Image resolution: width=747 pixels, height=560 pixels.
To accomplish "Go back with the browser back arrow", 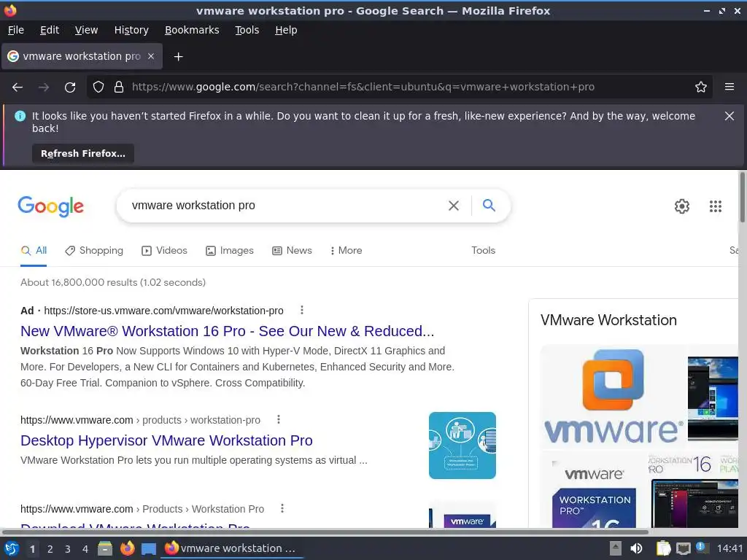I will pyautogui.click(x=18, y=87).
